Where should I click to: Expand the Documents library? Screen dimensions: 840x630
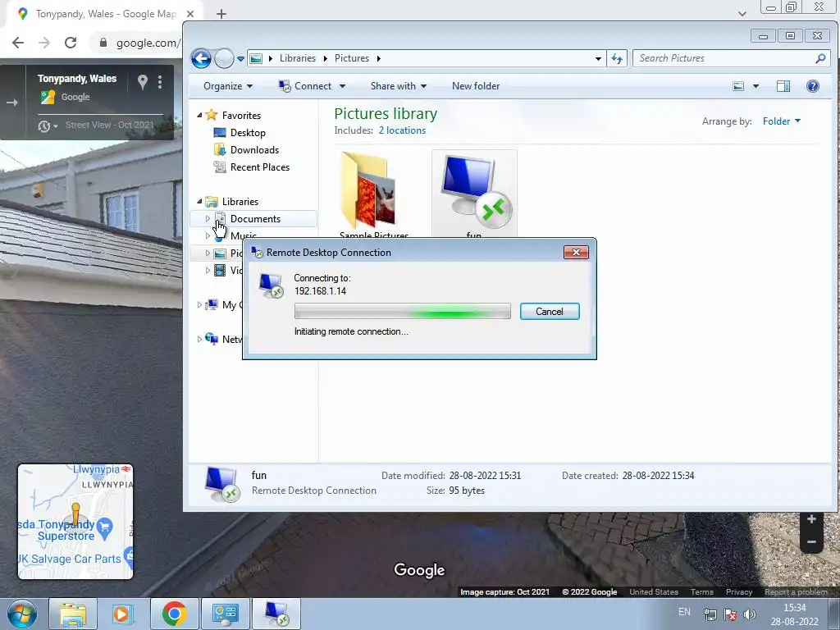click(208, 218)
